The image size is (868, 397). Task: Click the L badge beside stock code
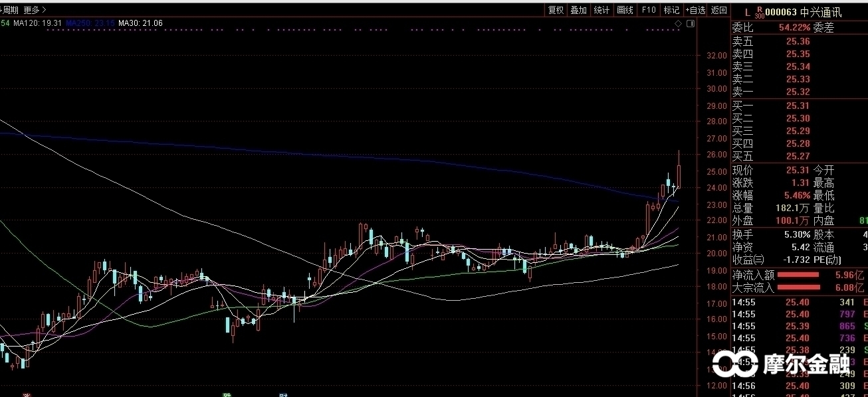point(747,12)
